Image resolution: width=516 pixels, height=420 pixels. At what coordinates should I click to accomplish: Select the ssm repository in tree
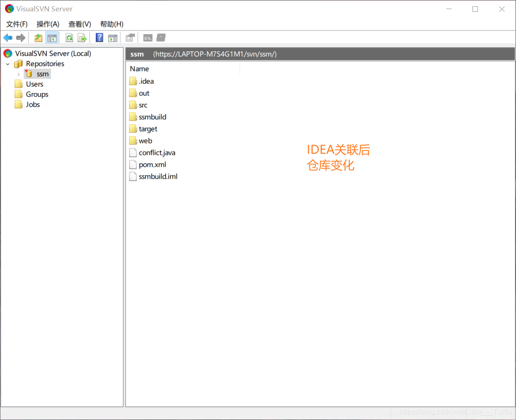click(x=43, y=74)
